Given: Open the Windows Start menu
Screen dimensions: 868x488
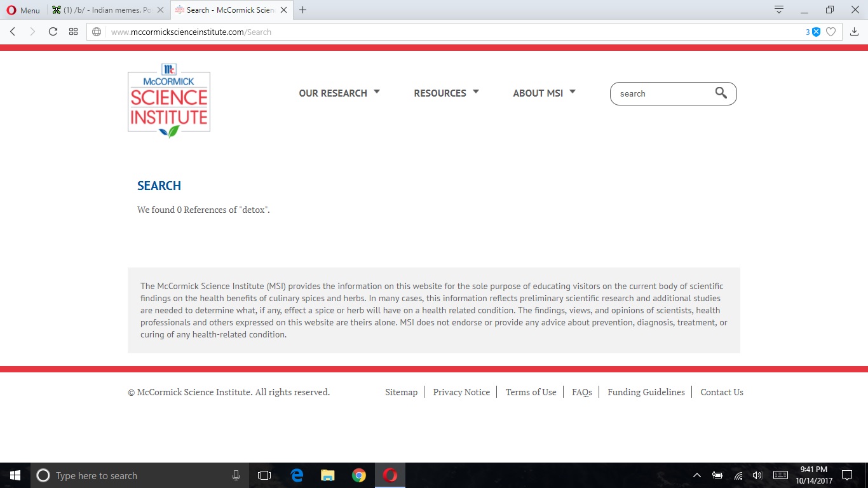Looking at the screenshot, I should click(15, 475).
